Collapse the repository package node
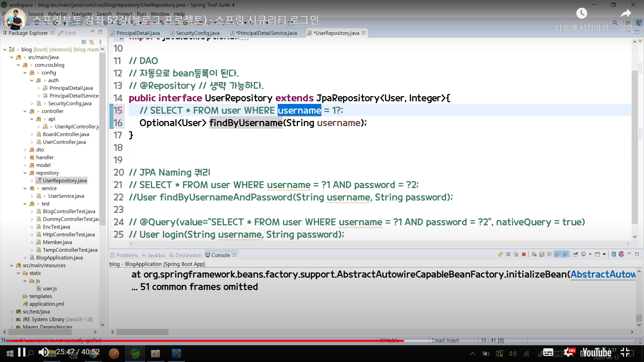This screenshot has height=362, width=644. coord(25,173)
